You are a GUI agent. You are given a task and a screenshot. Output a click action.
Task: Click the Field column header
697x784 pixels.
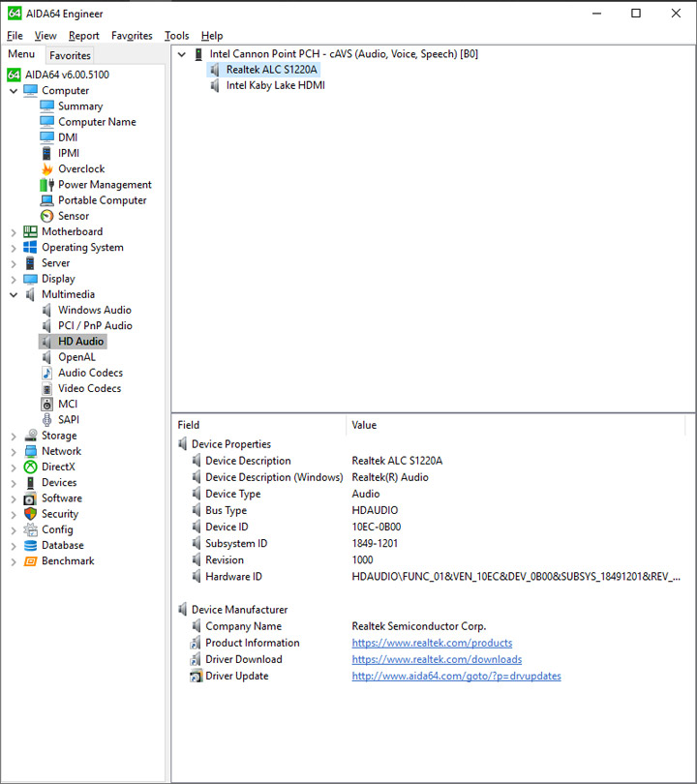coord(258,425)
